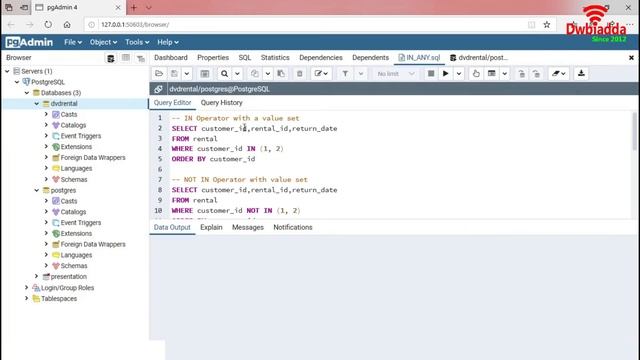Switch to the Dependencies tab

[x=320, y=58]
